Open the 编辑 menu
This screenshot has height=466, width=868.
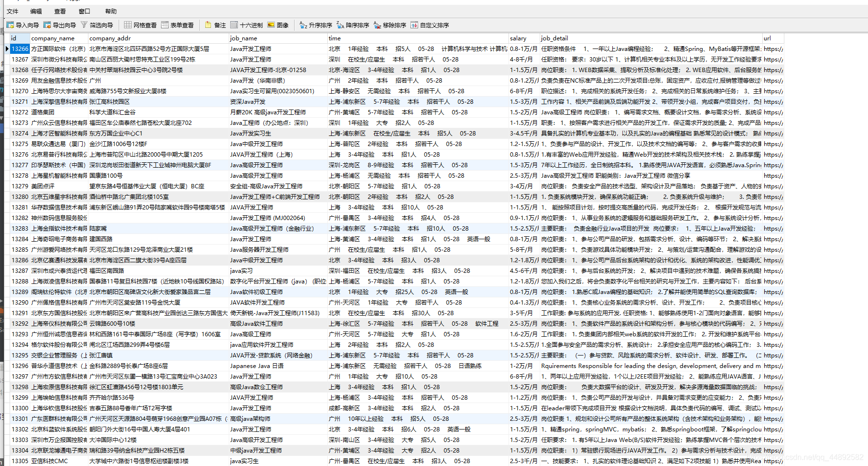click(x=36, y=11)
